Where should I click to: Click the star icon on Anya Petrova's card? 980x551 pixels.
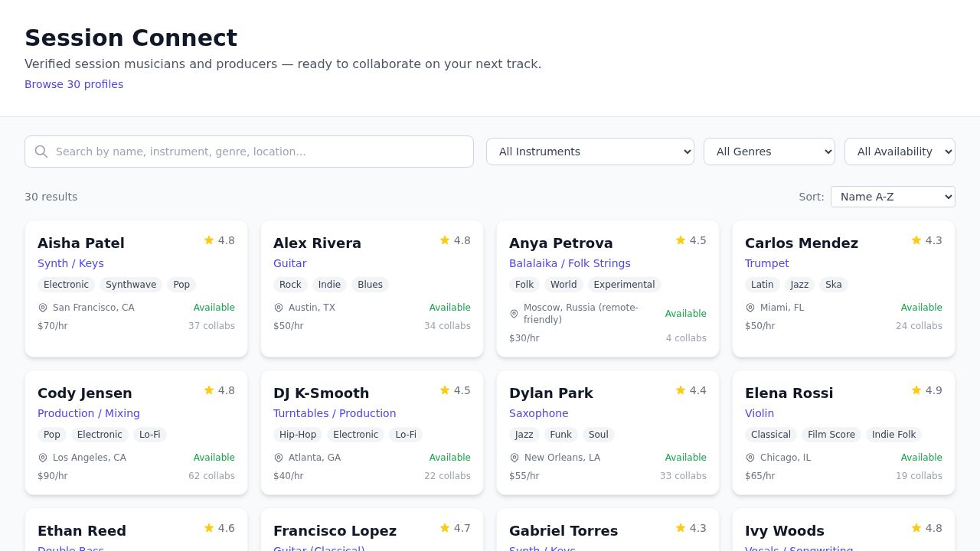click(x=681, y=240)
